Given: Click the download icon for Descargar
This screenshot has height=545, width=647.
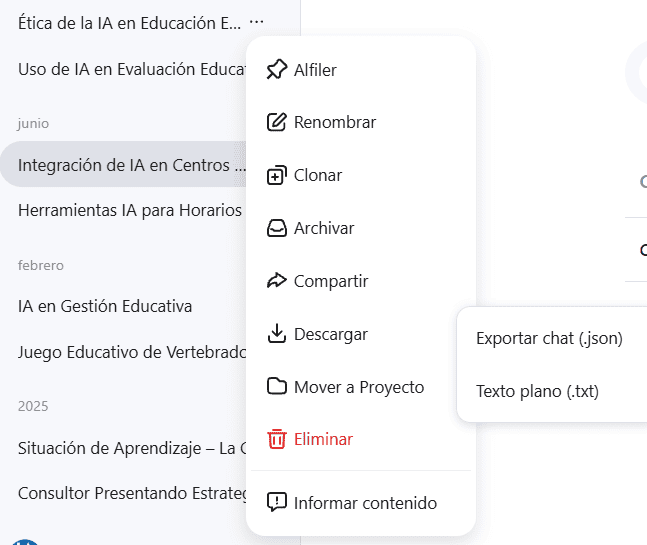Looking at the screenshot, I should pos(276,333).
